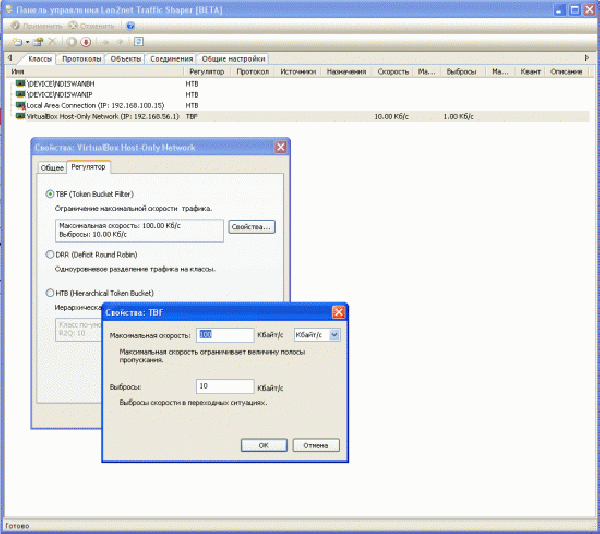Screen dimensions: 600x534
Task: Click the Выбросы input field
Action: (223, 386)
